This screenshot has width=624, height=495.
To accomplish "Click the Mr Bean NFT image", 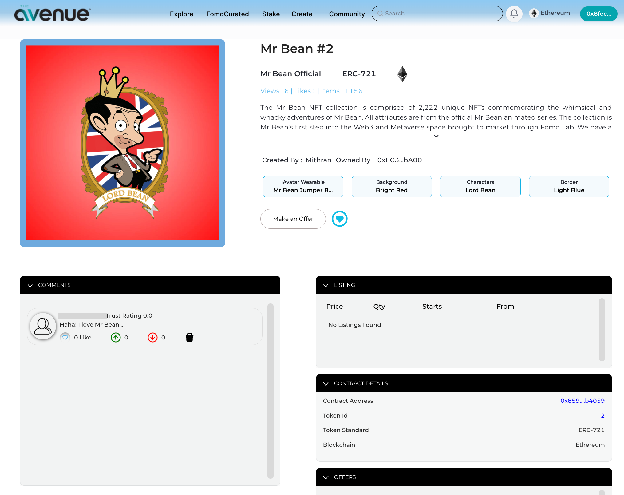I will (122, 143).
